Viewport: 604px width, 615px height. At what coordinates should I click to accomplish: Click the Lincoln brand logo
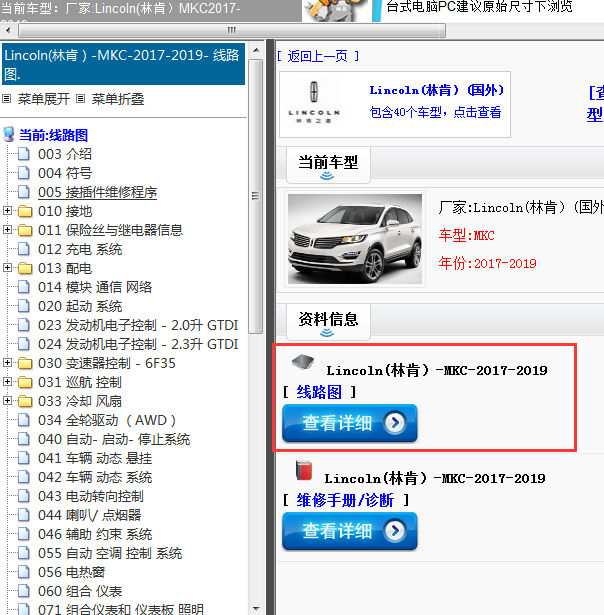click(x=314, y=103)
